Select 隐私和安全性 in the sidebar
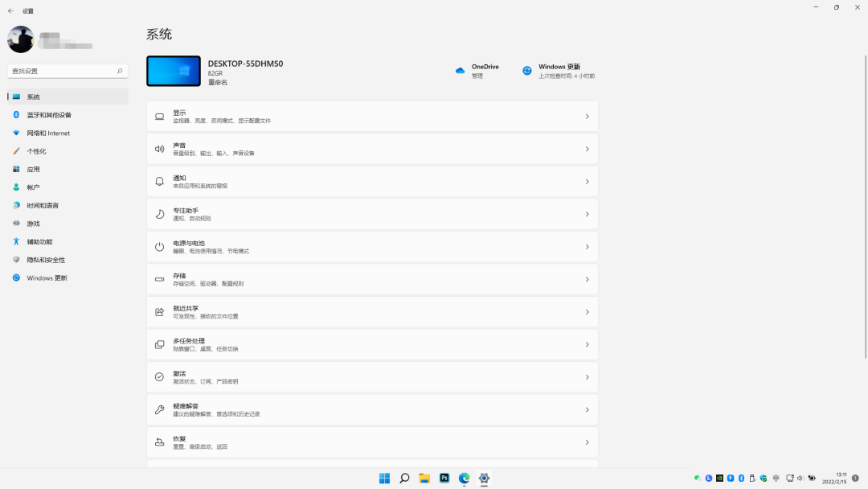This screenshot has width=868, height=489. 68,260
